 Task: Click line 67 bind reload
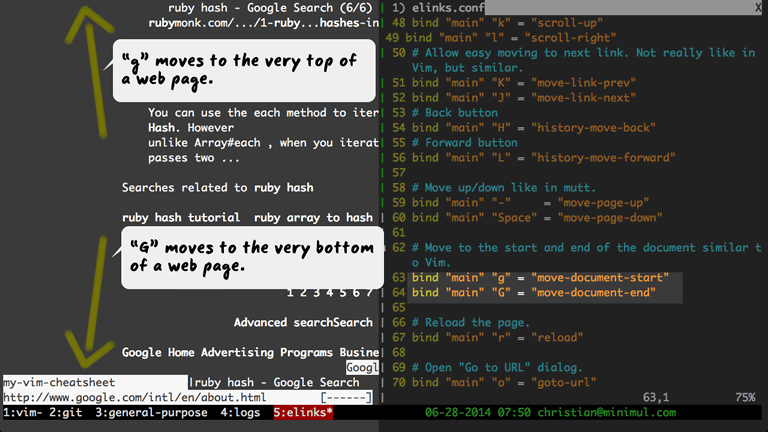point(497,337)
